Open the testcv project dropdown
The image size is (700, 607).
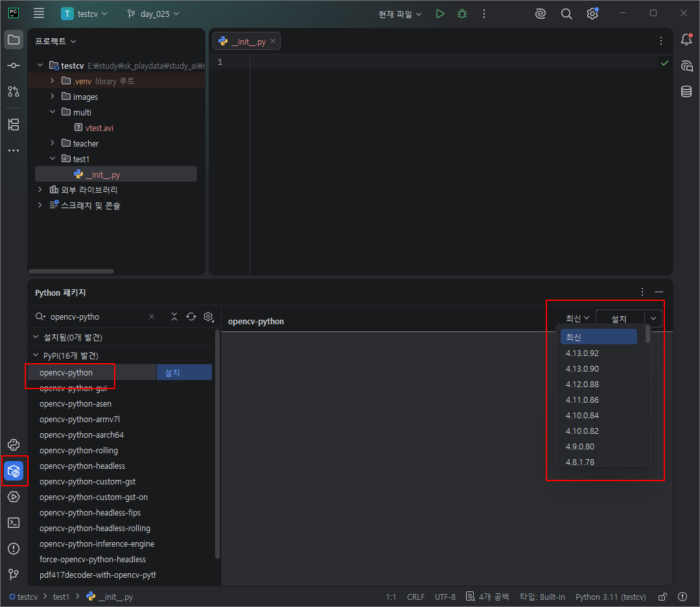click(x=84, y=14)
